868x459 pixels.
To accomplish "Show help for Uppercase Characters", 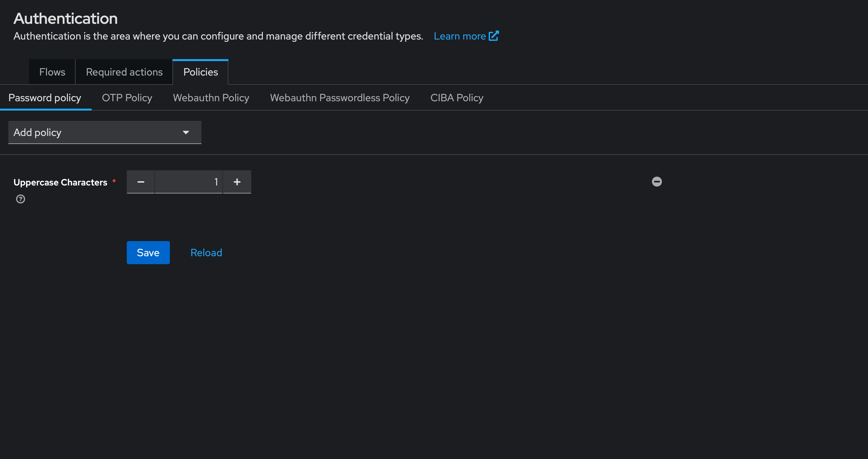I will (x=21, y=199).
